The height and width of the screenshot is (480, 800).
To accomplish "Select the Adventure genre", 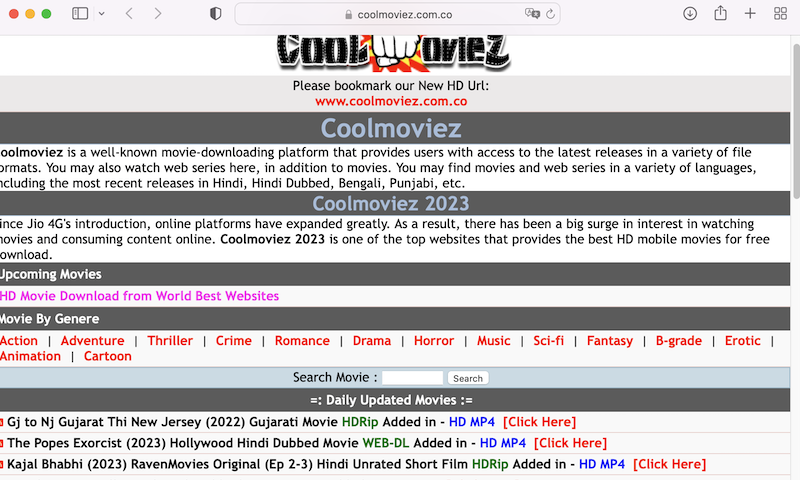I will pyautogui.click(x=92, y=341).
